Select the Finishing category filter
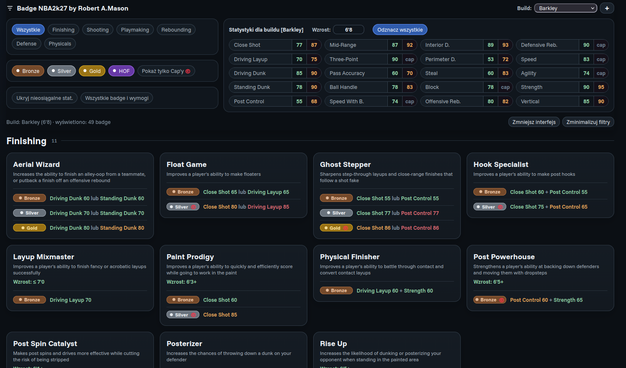Screen dimensions: 626x368 [63, 30]
